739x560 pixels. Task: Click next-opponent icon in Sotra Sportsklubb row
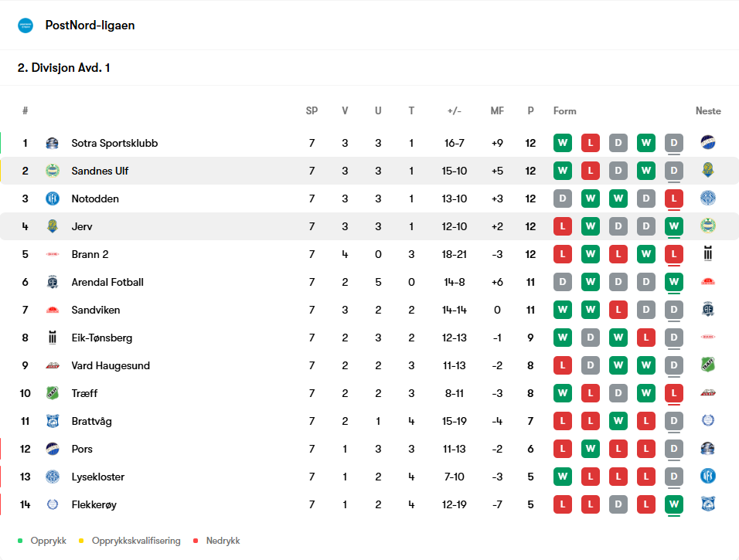coord(708,142)
